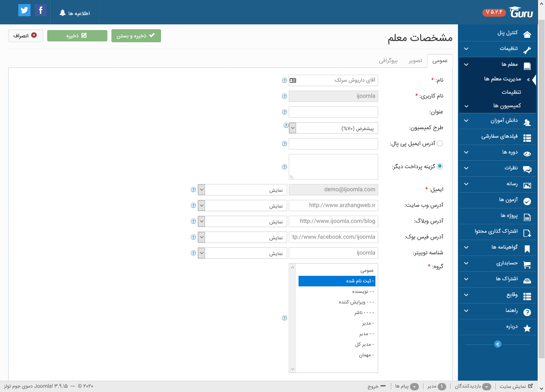
Task: Click help icon next to username field
Action: tap(284, 96)
